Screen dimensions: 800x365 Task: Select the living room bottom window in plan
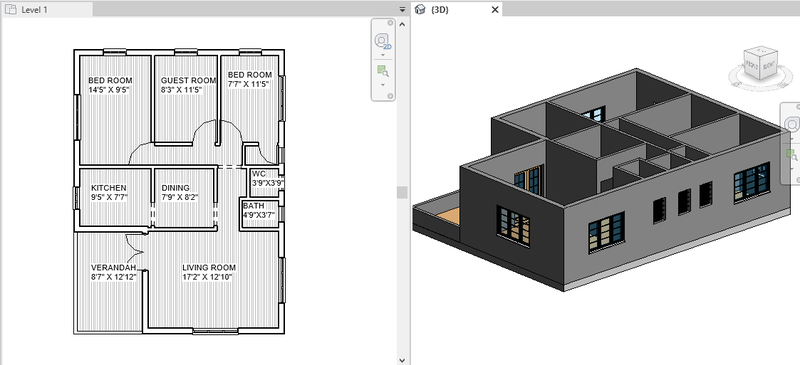pyautogui.click(x=215, y=332)
